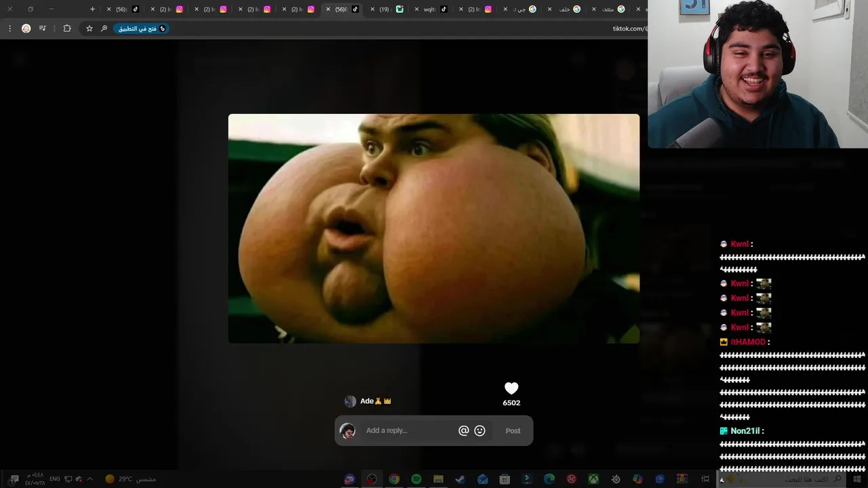868x488 pixels.
Task: Open OBS Studio from the taskbar
Action: coord(372,479)
